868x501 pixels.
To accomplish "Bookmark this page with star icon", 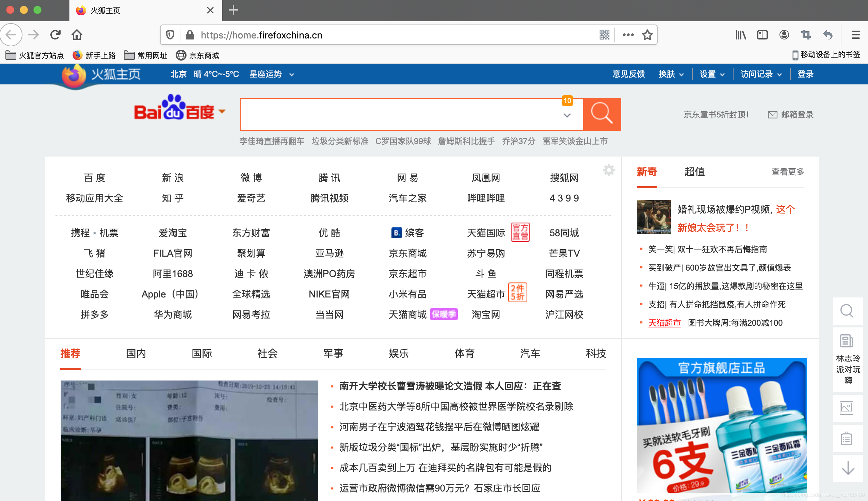I will coord(647,35).
